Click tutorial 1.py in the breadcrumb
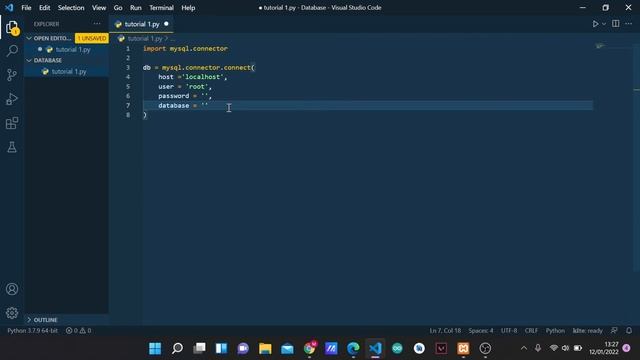 (x=144, y=38)
